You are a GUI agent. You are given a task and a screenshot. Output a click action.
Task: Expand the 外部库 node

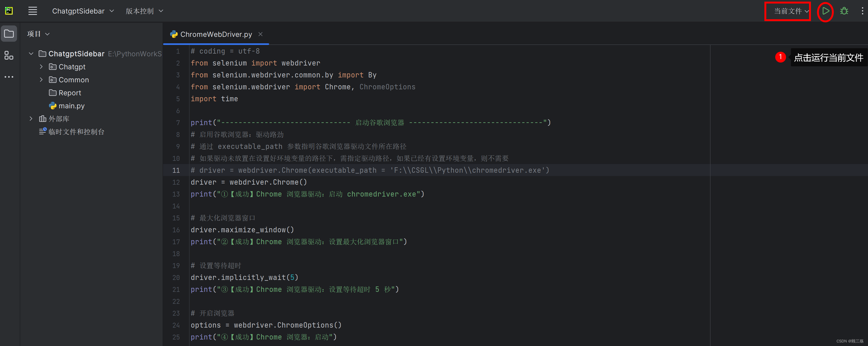click(31, 119)
